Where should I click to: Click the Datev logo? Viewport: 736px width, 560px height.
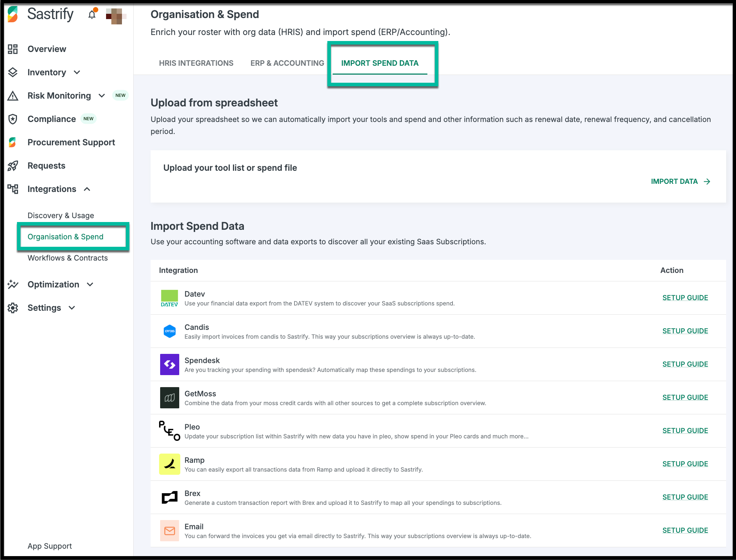pyautogui.click(x=169, y=298)
